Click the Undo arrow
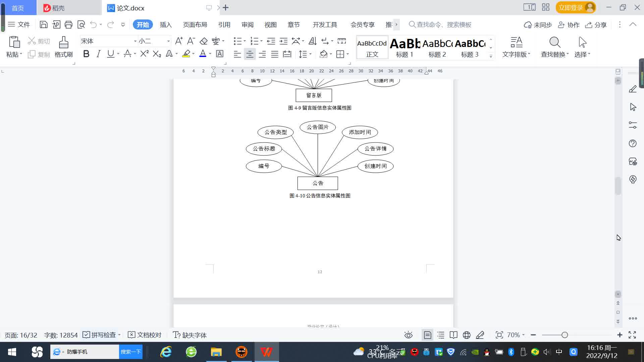This screenshot has height=362, width=644. point(93,24)
